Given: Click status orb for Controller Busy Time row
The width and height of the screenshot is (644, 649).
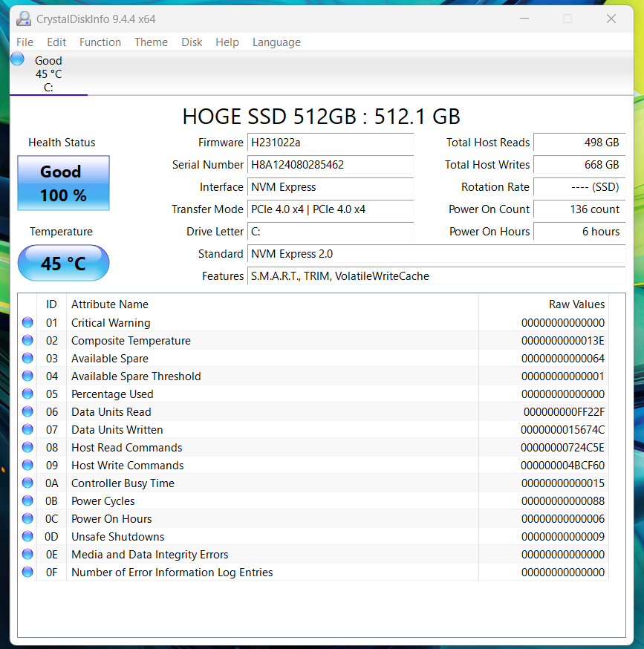Looking at the screenshot, I should 27,483.
